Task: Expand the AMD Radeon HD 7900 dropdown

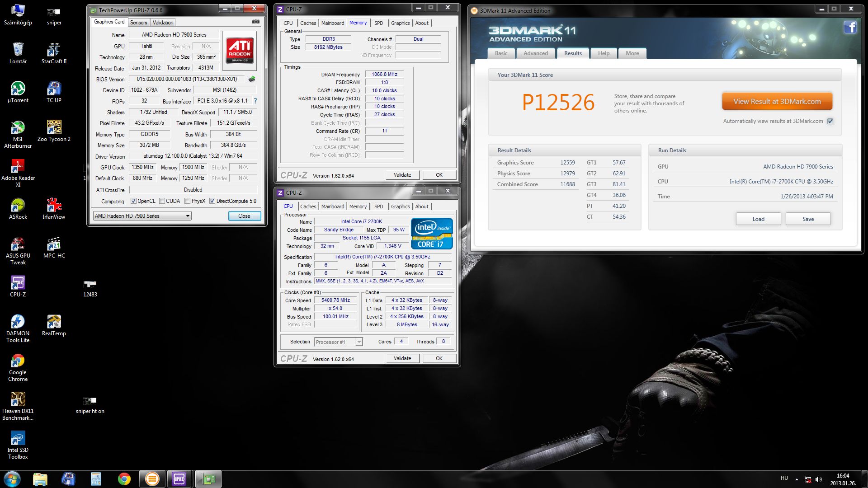Action: [188, 216]
